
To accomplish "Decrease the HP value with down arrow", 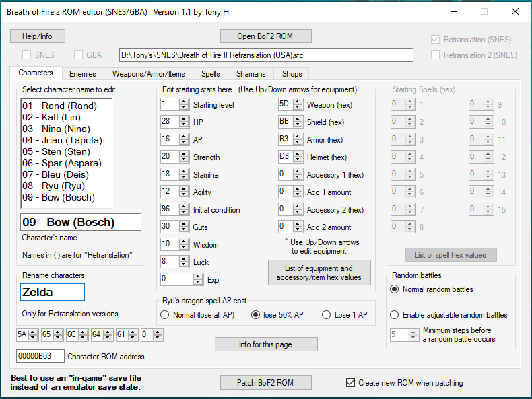I will pyautogui.click(x=184, y=124).
